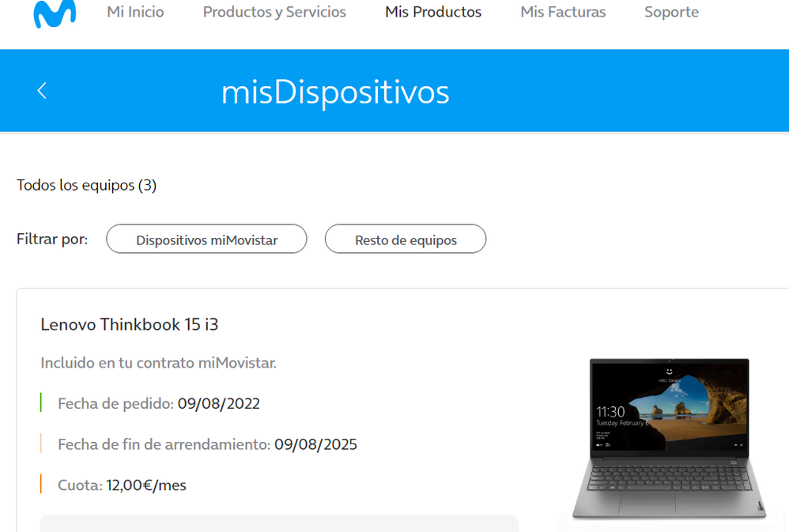The image size is (789, 532).
Task: Open the Lenovo Thinkbook 15 i3 title
Action: pos(130,325)
